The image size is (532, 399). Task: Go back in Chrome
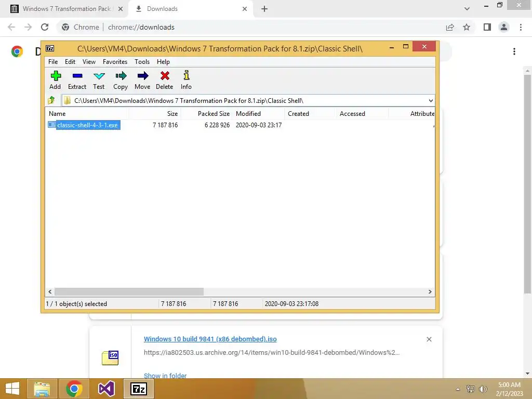(x=11, y=27)
